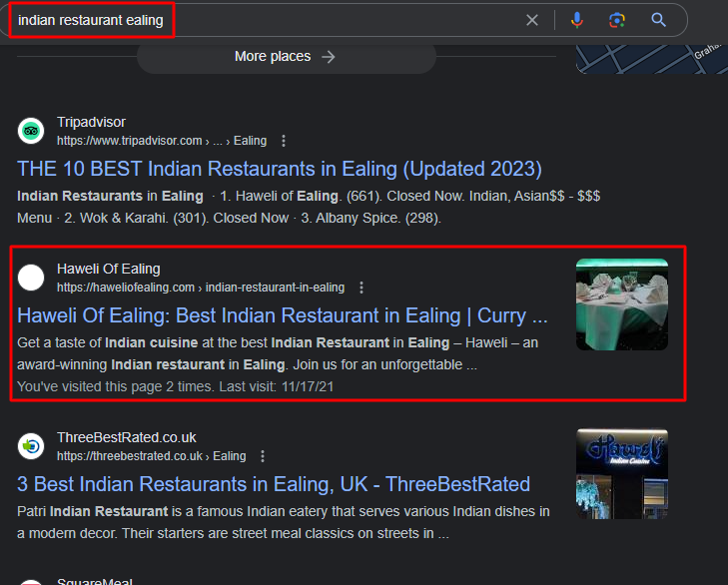Click the map preview beside More places
Viewport: 728px width, 585px height.
(652, 60)
